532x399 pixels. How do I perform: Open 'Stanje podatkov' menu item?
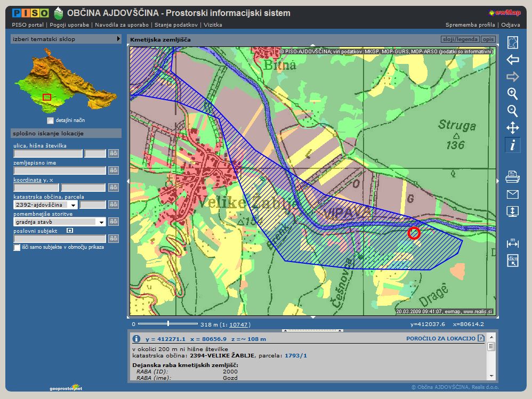pos(177,25)
